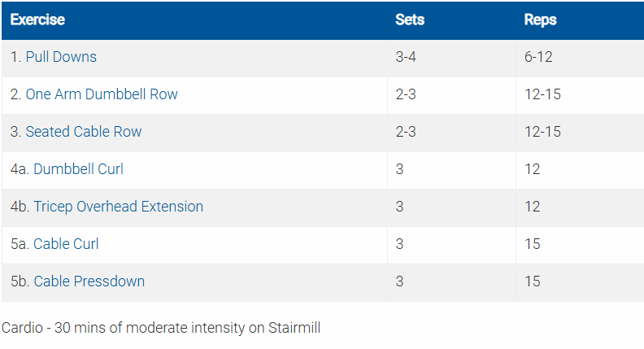Open the Dumbbell Curl exercise link
This screenshot has width=644, height=349.
[78, 169]
